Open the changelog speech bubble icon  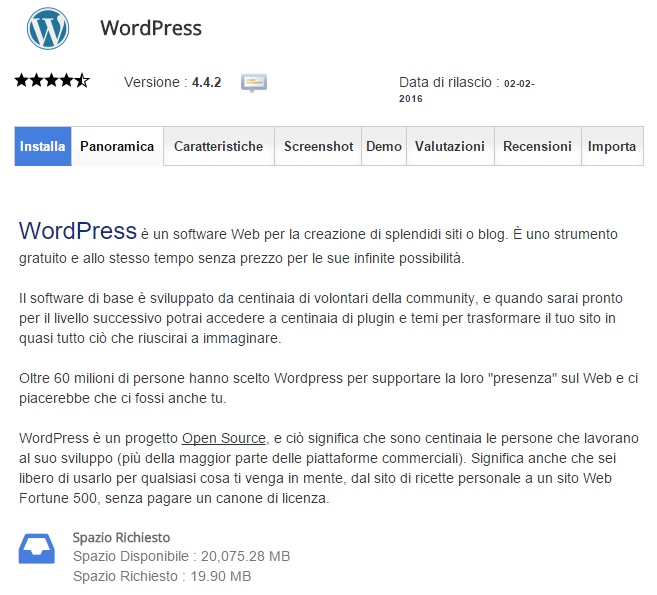(x=253, y=83)
